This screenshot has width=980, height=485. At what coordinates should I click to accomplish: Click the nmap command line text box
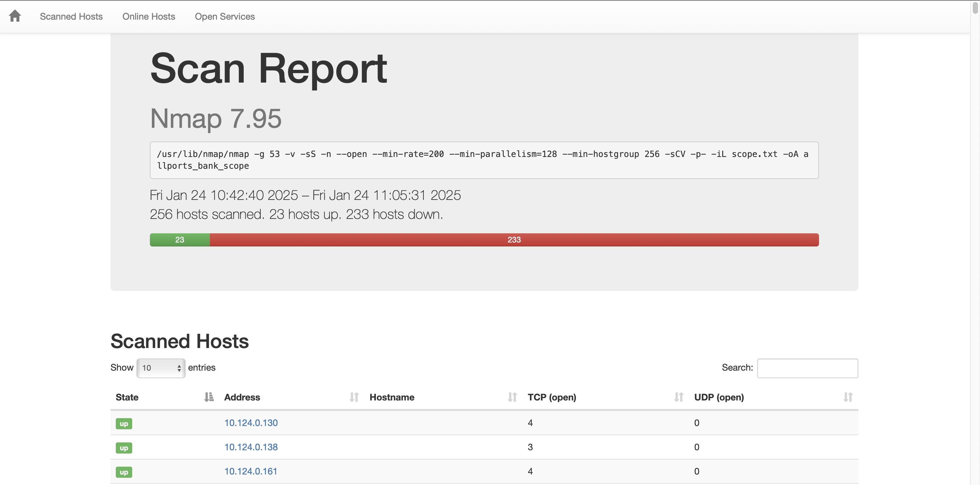(484, 160)
